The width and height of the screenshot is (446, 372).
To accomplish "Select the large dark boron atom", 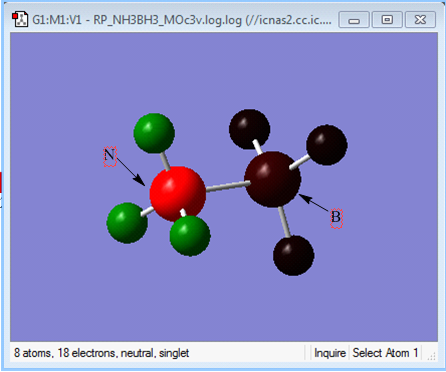I will tap(273, 179).
